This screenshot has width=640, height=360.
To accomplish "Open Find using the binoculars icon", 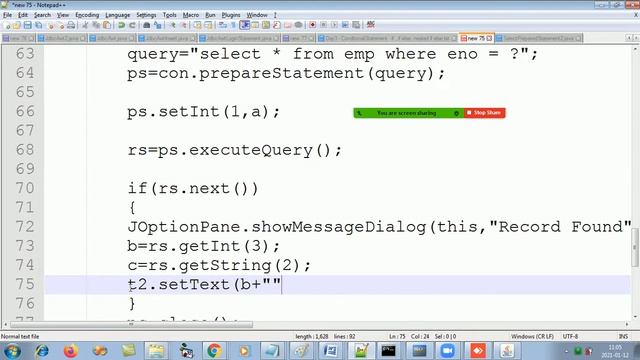I will pos(147,25).
